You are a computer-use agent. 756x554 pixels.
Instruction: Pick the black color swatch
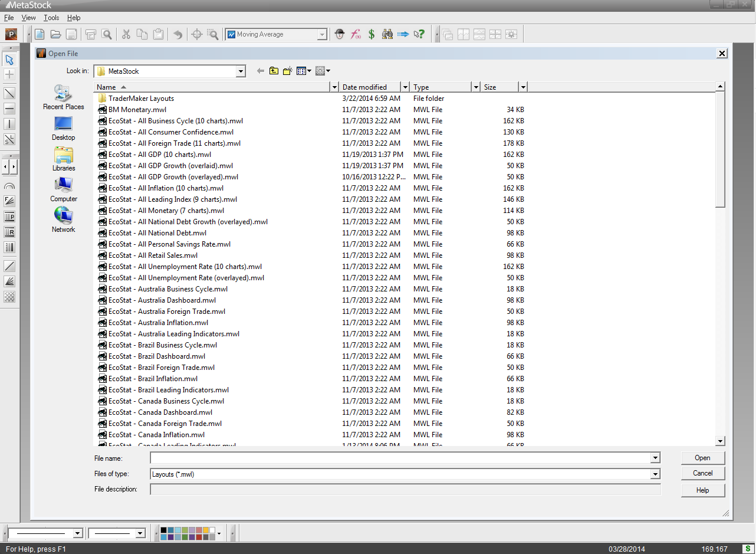coord(164,530)
